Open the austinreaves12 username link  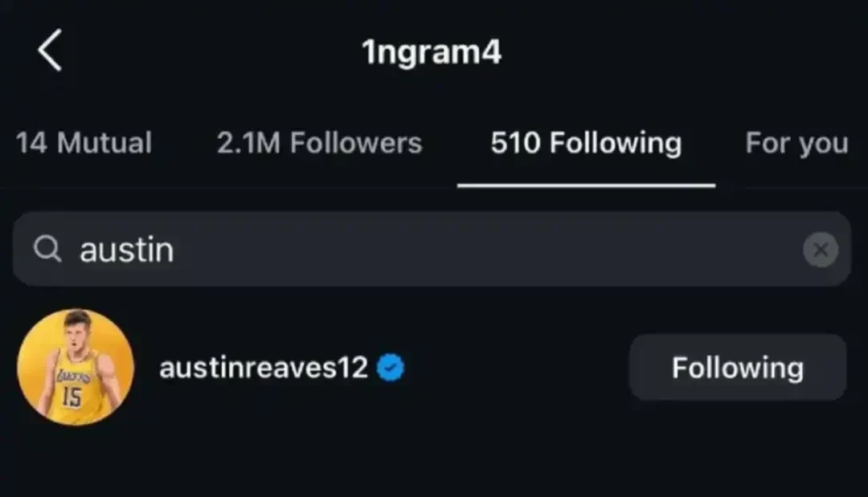264,368
